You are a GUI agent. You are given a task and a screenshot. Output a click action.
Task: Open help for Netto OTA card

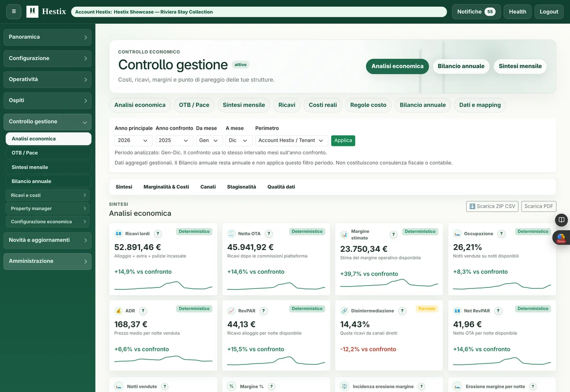(x=269, y=234)
